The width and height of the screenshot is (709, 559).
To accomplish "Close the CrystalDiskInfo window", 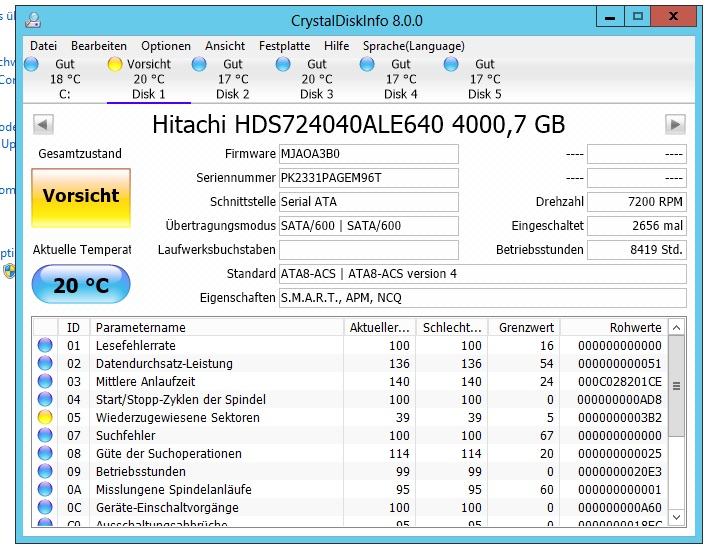I will (x=673, y=17).
